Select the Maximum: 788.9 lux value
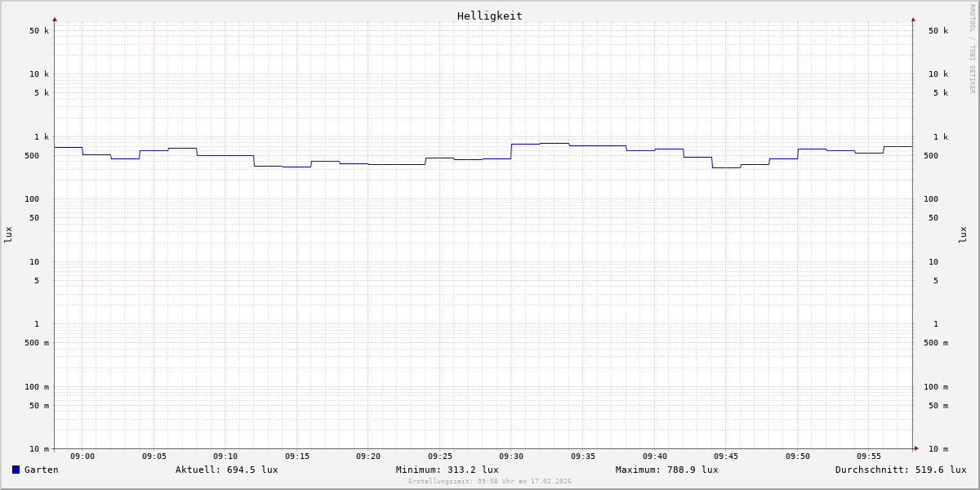Screen dimensions: 980x490 [x=666, y=470]
